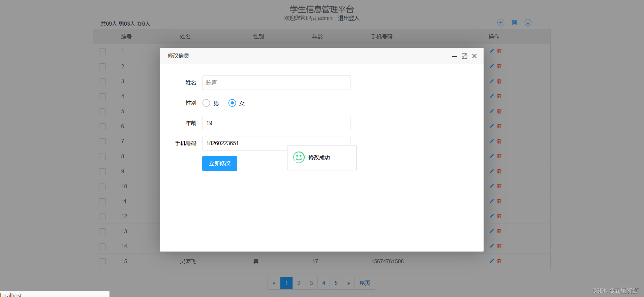Click the edit pencil icon in row 3

(x=492, y=81)
